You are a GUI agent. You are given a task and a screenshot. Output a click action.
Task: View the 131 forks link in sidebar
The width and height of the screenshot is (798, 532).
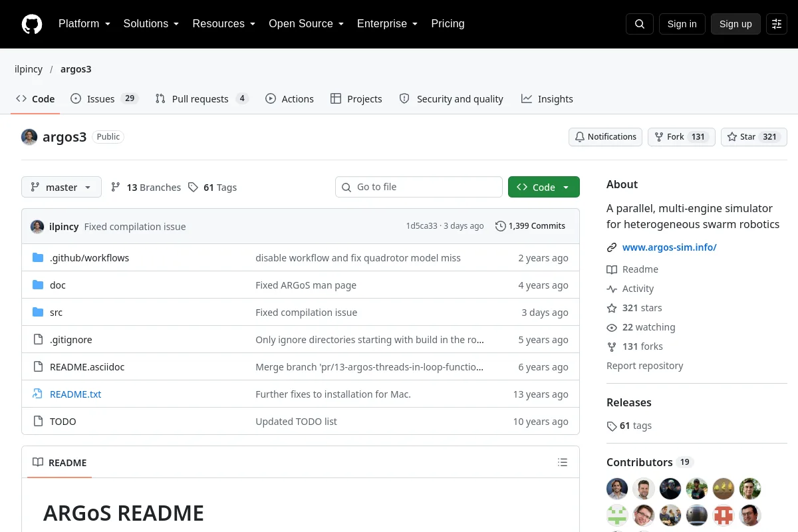tap(634, 346)
